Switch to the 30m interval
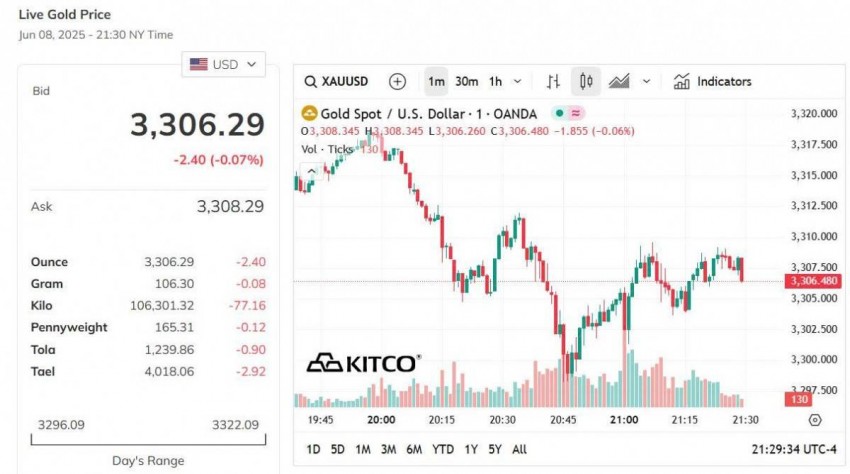This screenshot has height=474, width=850. click(x=466, y=82)
